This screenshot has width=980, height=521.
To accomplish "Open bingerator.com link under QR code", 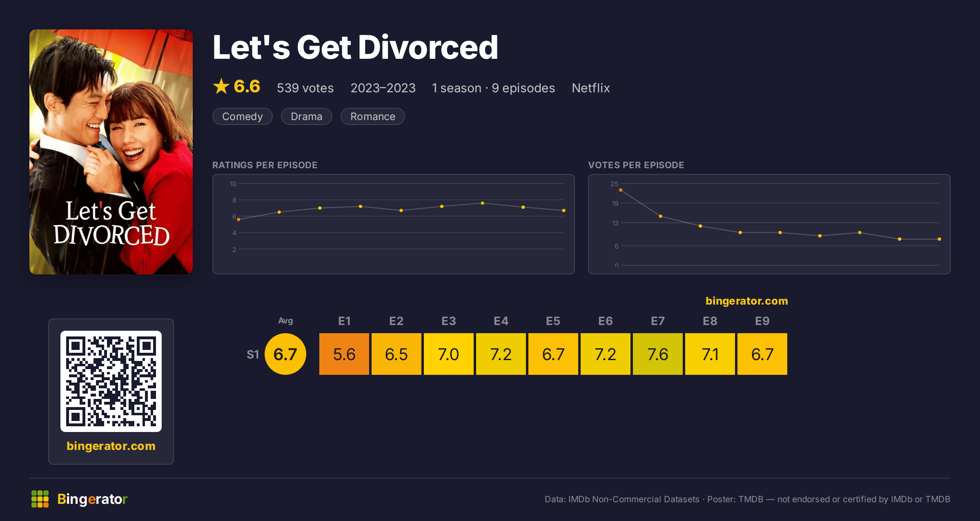I will (x=111, y=446).
